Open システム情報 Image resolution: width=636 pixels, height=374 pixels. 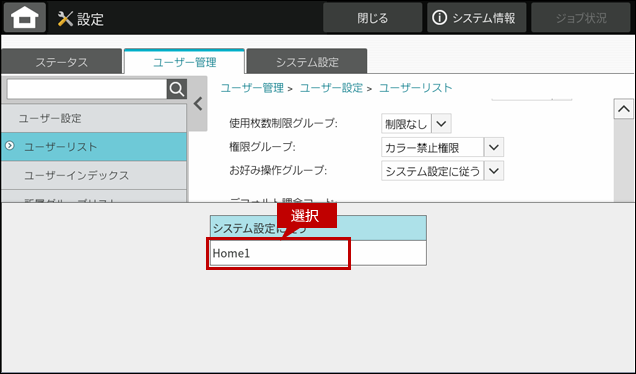(476, 18)
